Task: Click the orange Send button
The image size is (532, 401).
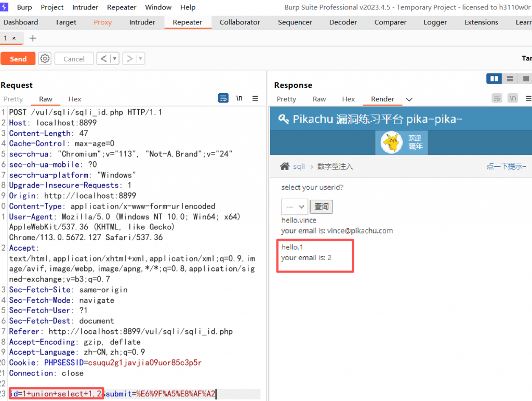Action: [x=18, y=58]
